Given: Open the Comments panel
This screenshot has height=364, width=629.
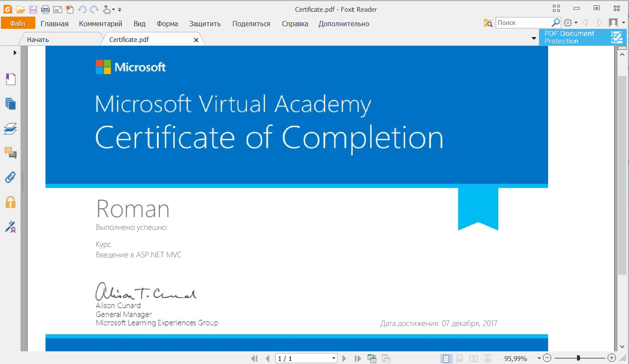Looking at the screenshot, I should click(10, 153).
